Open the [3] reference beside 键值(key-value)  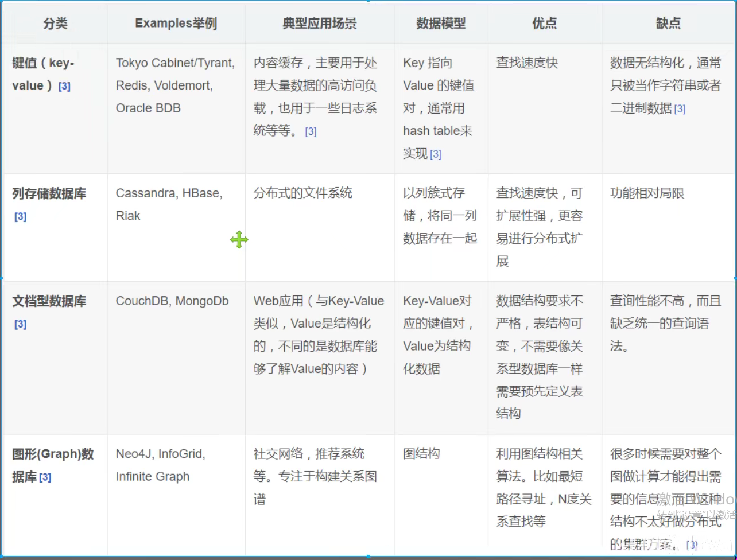point(64,87)
